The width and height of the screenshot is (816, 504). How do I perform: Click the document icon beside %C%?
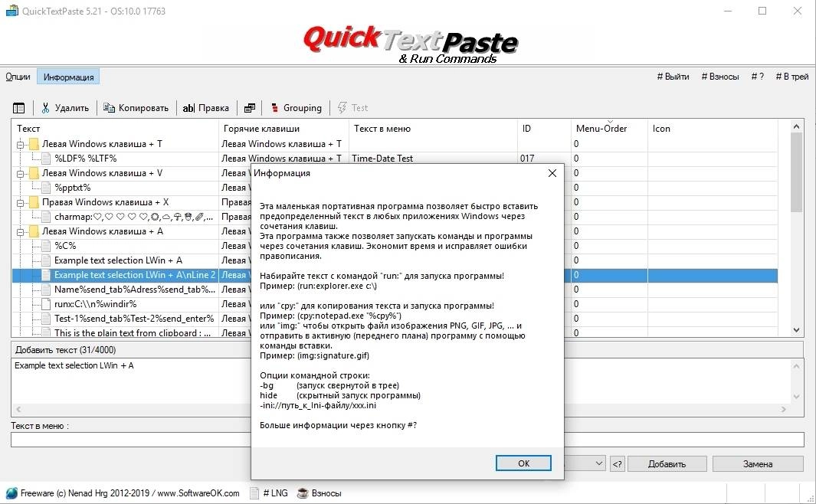coord(46,246)
